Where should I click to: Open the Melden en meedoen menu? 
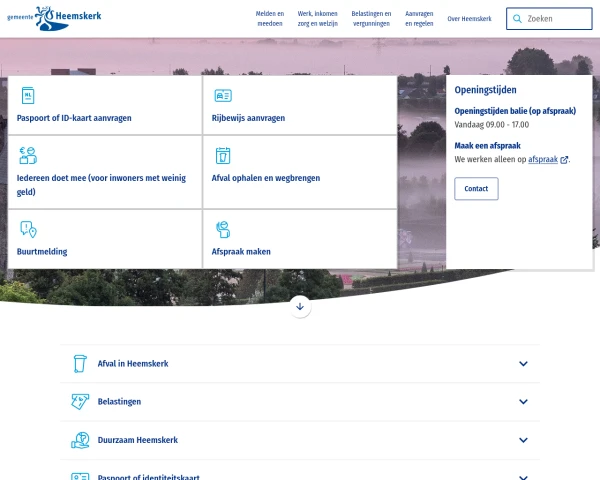click(x=270, y=18)
